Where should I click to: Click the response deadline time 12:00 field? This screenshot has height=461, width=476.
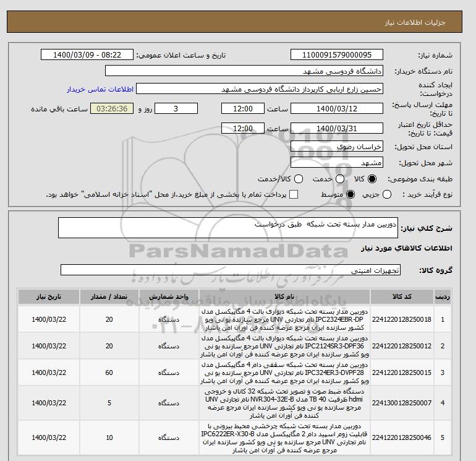(x=243, y=108)
